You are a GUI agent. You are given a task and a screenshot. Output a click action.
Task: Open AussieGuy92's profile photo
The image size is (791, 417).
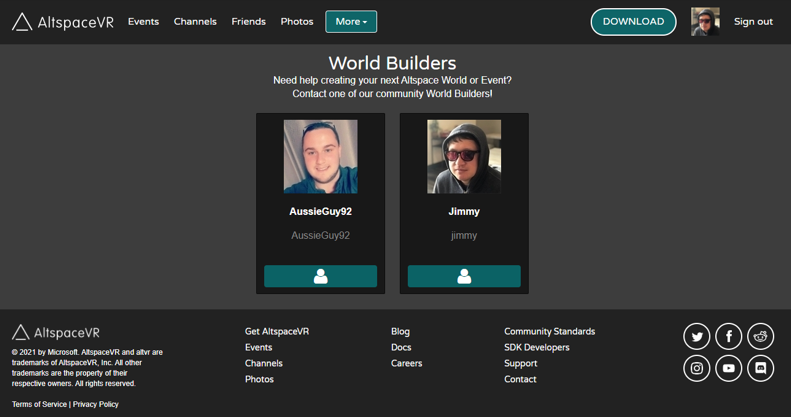tap(320, 156)
